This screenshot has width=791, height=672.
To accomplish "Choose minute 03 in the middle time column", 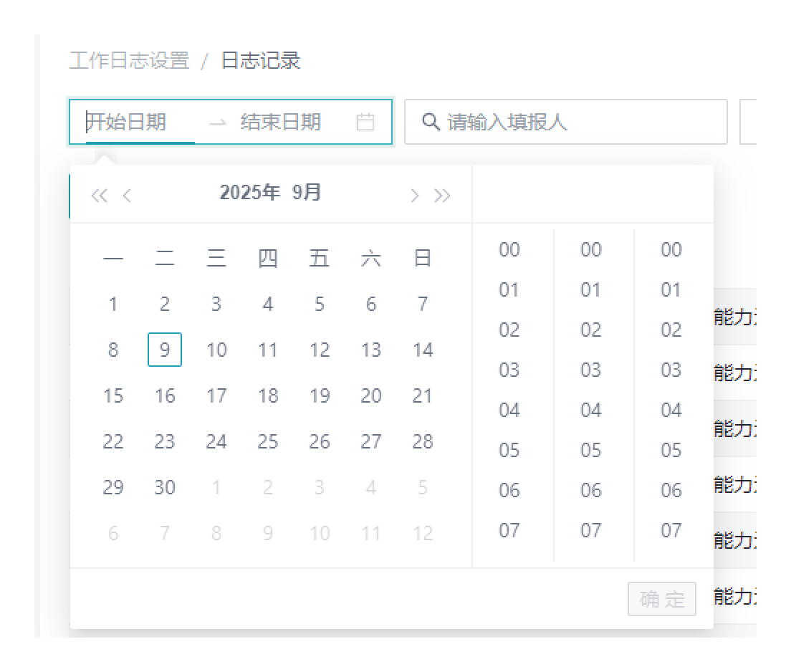I will click(x=591, y=370).
